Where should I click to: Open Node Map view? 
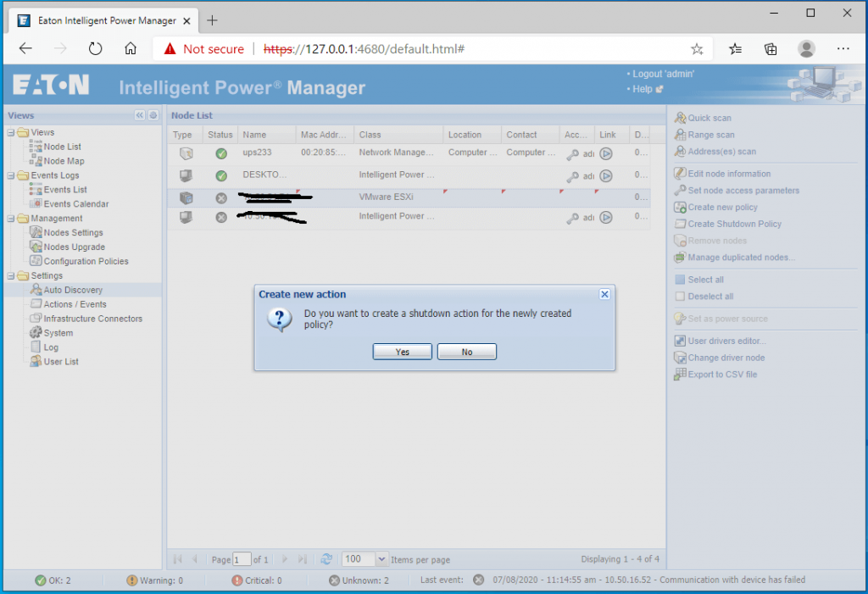[x=64, y=161]
